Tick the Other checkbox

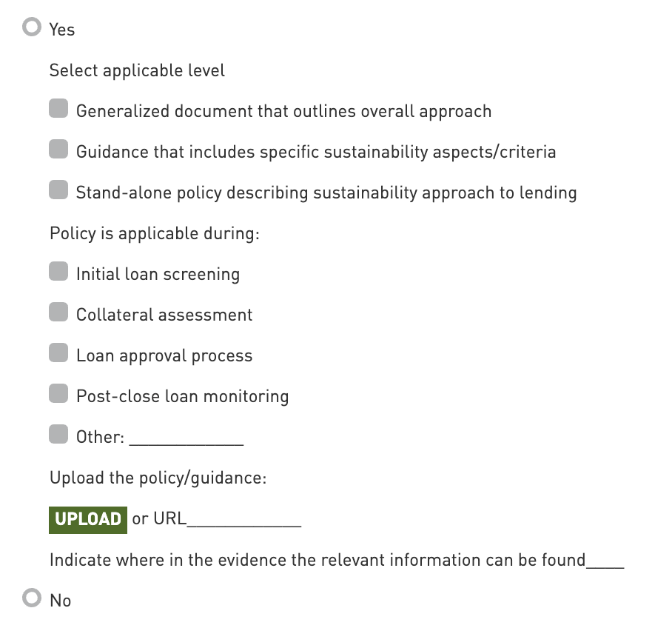tap(59, 435)
